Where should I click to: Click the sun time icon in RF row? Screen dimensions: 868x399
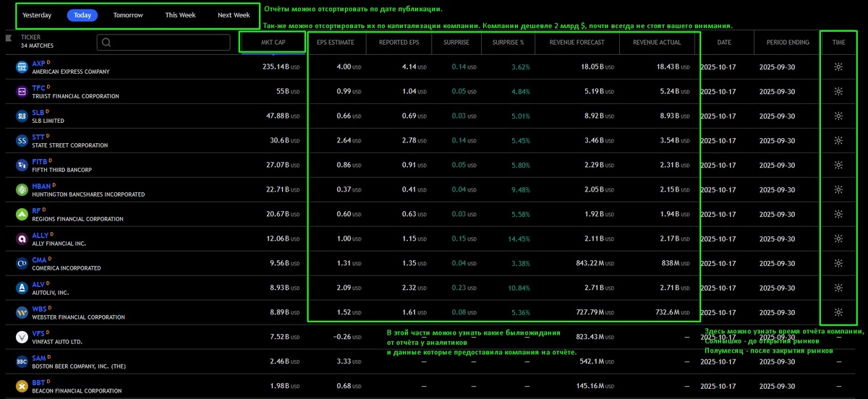click(x=838, y=214)
